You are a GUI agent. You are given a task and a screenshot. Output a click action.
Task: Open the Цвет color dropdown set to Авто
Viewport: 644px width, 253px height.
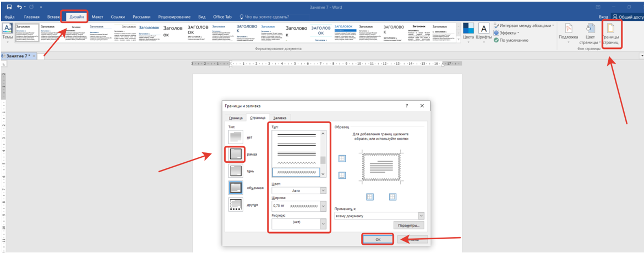coord(299,190)
